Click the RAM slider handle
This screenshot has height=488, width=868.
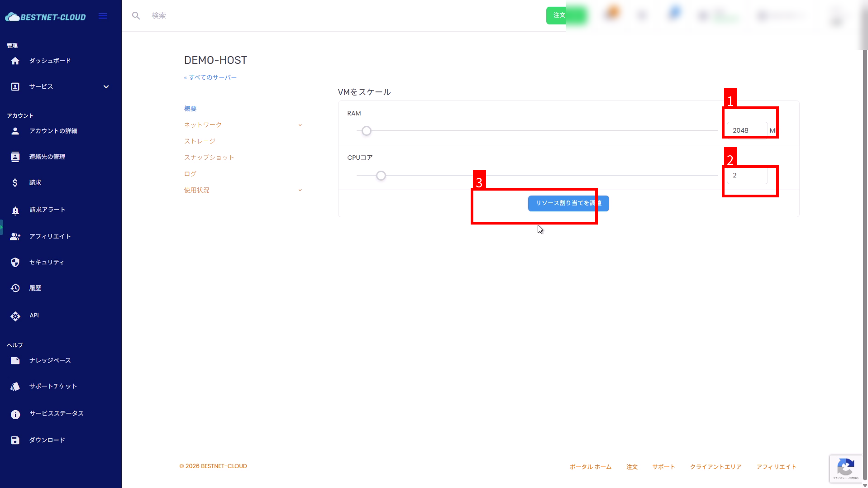pyautogui.click(x=367, y=131)
